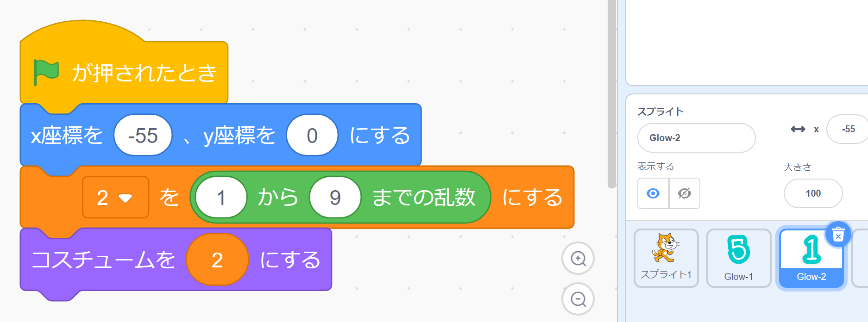
Task: Click random range minimum value 1
Action: coord(221,198)
